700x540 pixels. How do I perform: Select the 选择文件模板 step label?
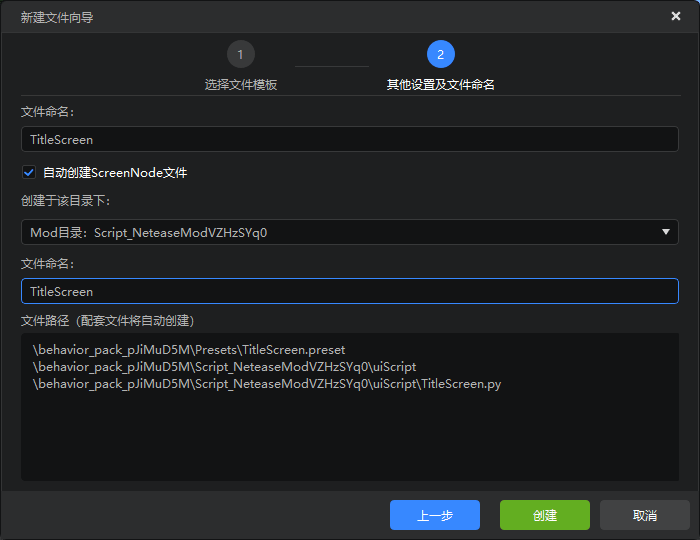tap(241, 85)
